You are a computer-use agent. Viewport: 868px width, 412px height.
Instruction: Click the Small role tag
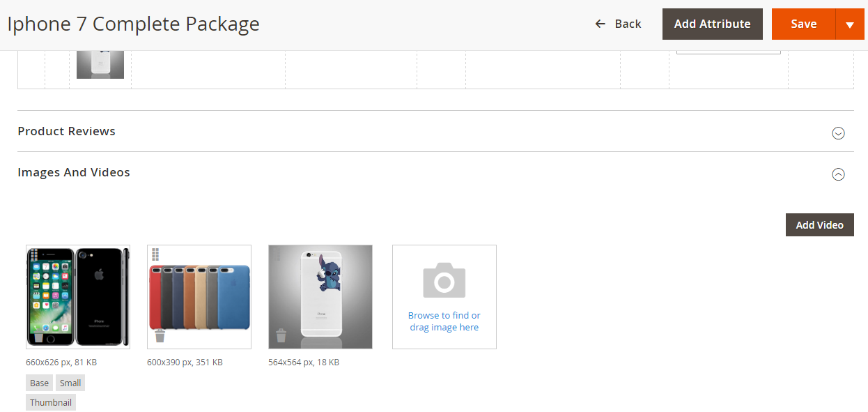70,383
